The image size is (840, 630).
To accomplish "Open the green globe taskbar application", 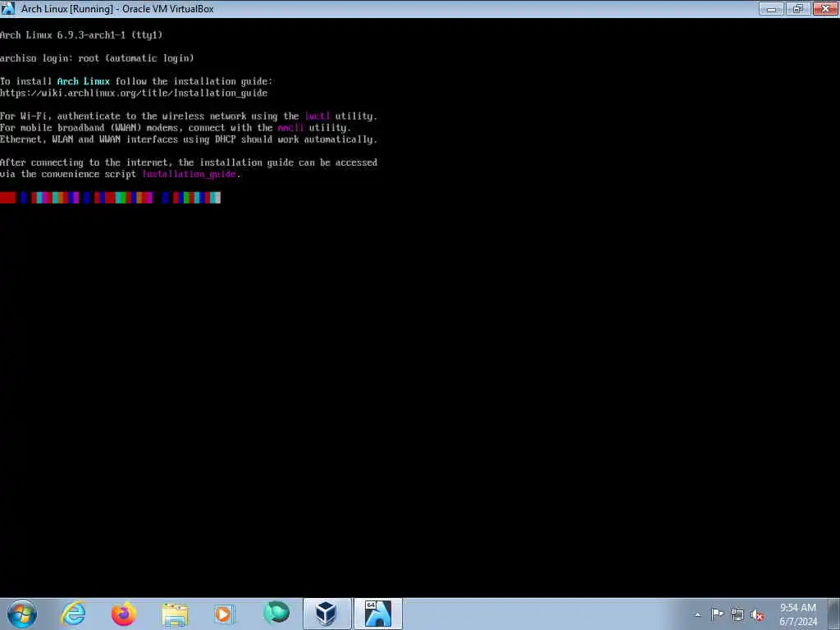I will pyautogui.click(x=276, y=614).
